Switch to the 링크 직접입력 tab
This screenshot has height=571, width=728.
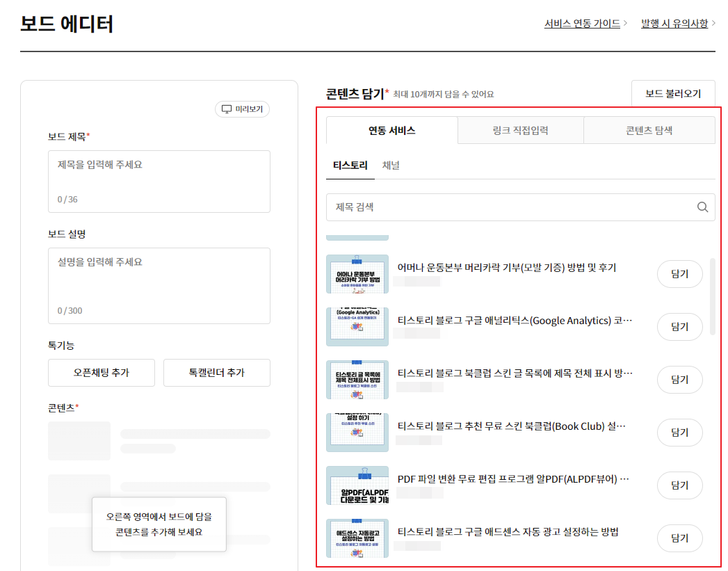(x=520, y=129)
